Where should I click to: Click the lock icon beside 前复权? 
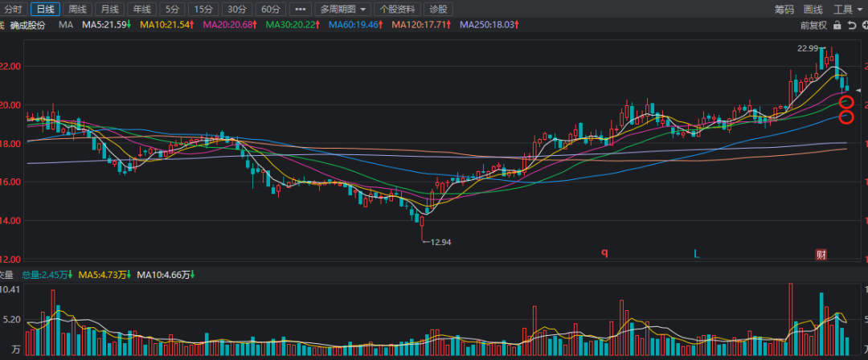[x=837, y=26]
